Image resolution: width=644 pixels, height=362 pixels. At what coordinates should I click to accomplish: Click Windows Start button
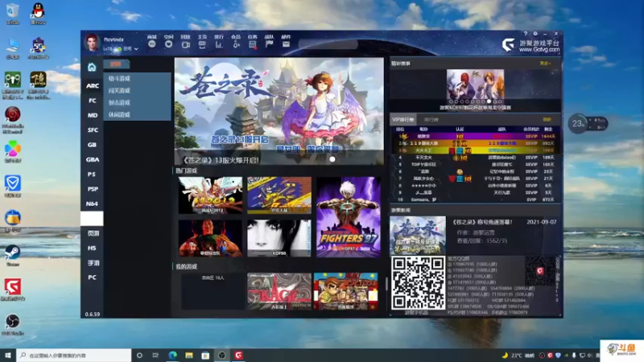pyautogui.click(x=8, y=355)
